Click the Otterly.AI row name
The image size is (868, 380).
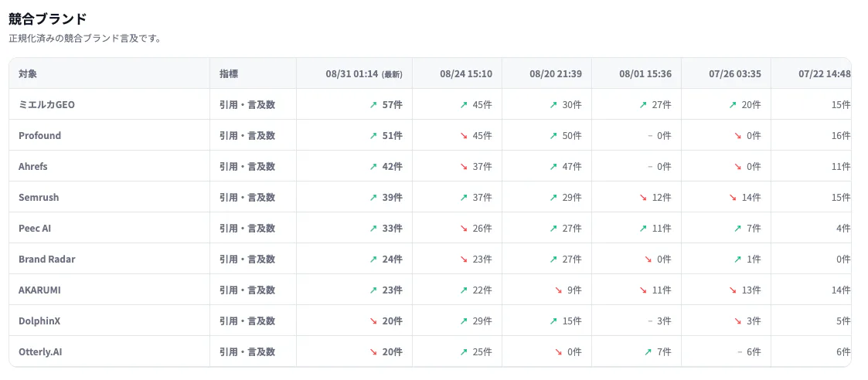click(x=40, y=351)
